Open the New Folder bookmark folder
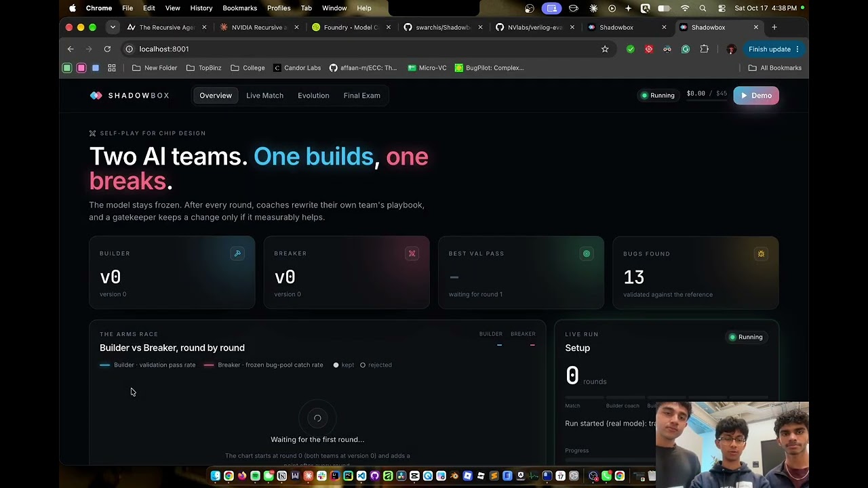Viewport: 868px width, 488px height. pyautogui.click(x=155, y=68)
